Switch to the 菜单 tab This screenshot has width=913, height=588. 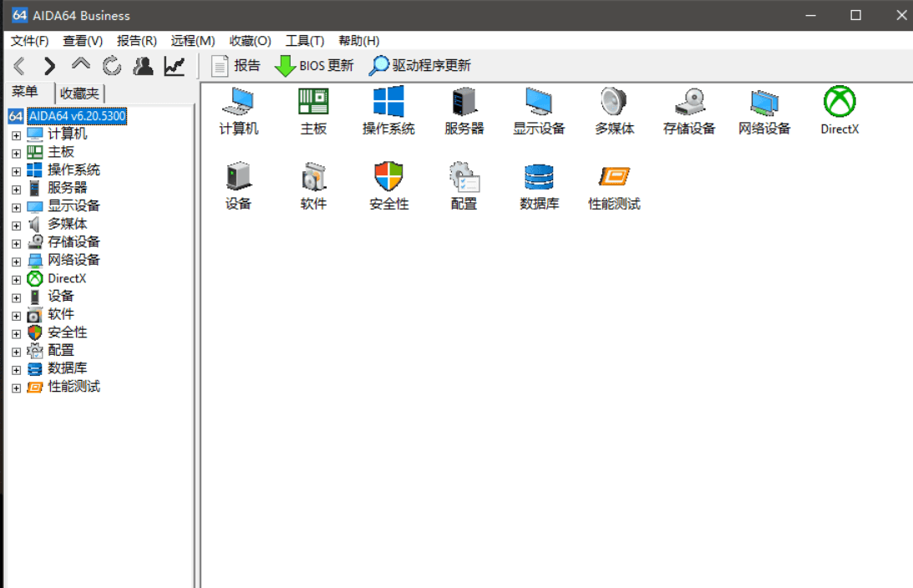click(x=25, y=92)
